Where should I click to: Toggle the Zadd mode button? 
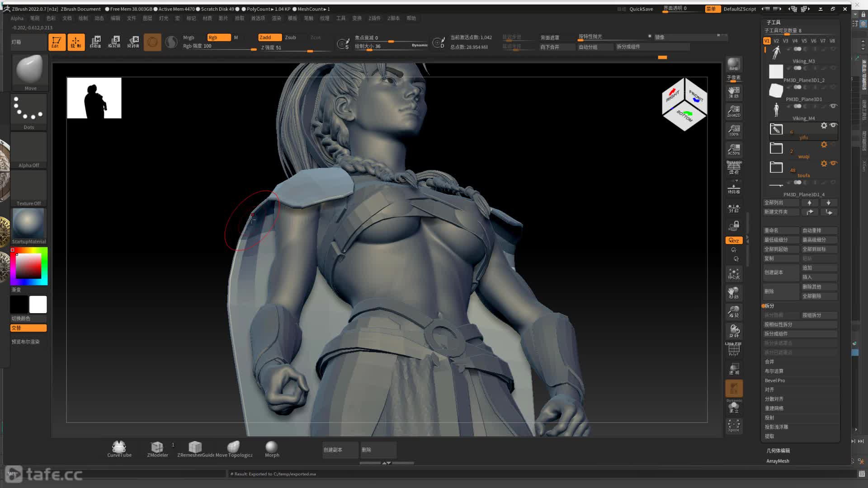(x=269, y=38)
